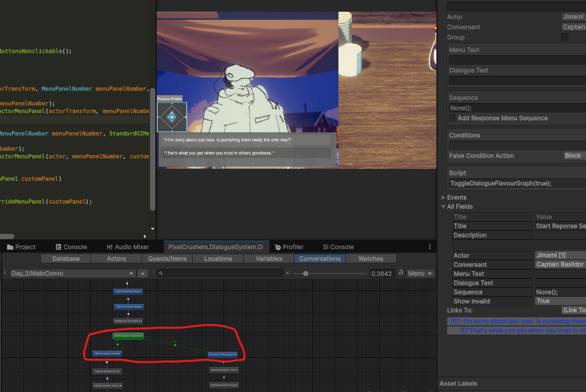Viewport: 586px width, 392px height.
Task: Add a new conversation with the plus button
Action: [142, 274]
